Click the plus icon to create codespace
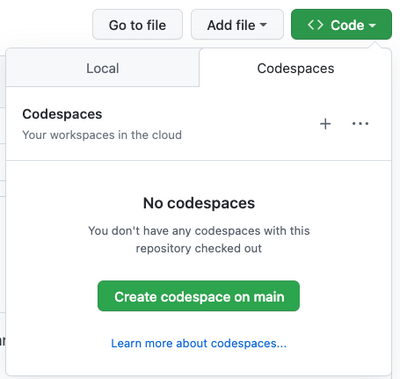This screenshot has height=379, width=400. [325, 124]
